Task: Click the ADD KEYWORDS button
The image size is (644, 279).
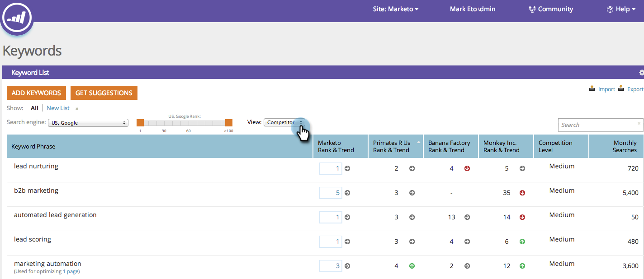Action: tap(36, 93)
